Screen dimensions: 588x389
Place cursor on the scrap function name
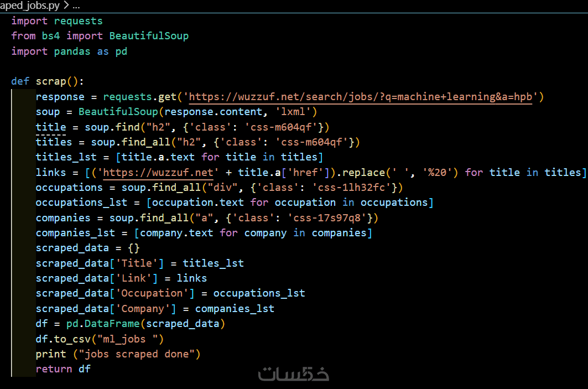click(51, 81)
